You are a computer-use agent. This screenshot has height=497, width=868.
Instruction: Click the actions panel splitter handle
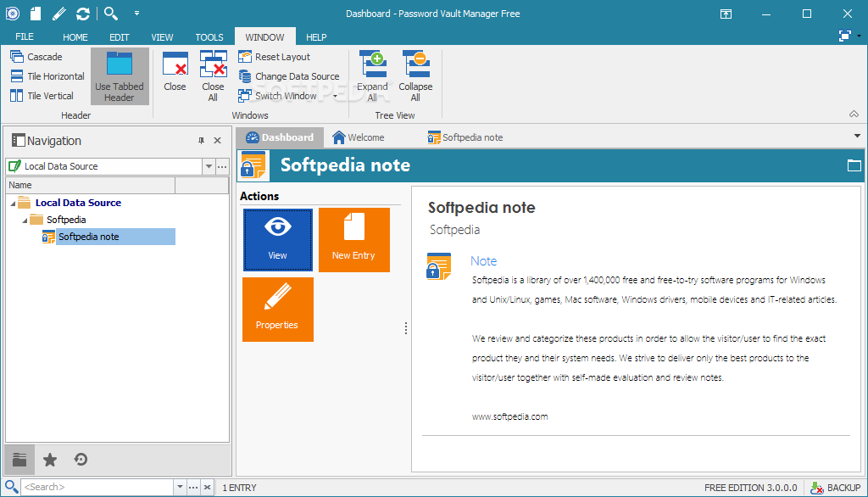406,328
